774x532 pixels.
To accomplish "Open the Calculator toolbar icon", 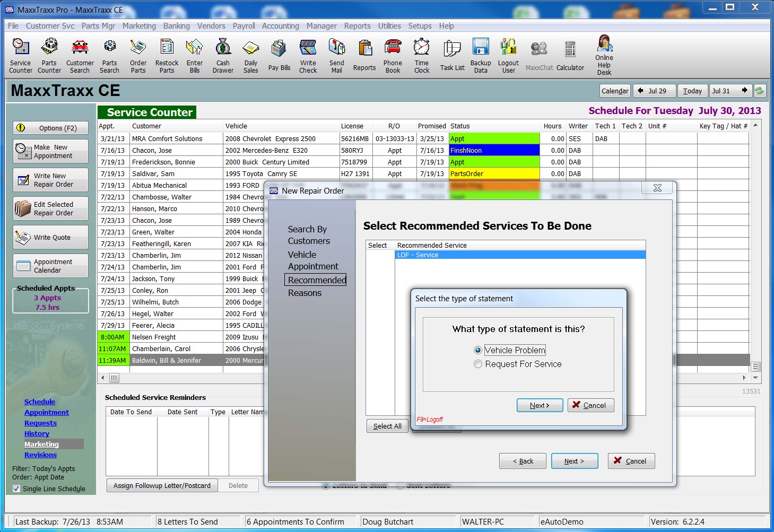I will [x=570, y=56].
